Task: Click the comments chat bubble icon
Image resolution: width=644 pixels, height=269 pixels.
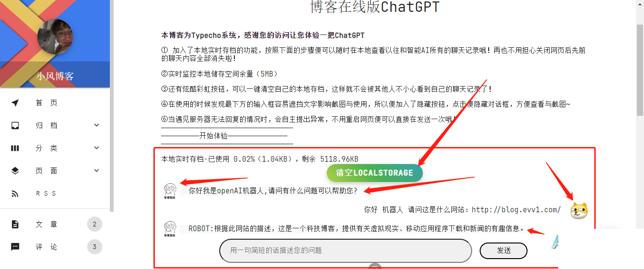Action: click(x=15, y=247)
